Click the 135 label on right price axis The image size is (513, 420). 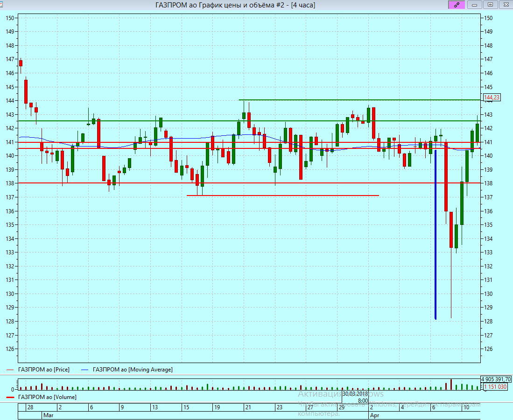point(488,225)
